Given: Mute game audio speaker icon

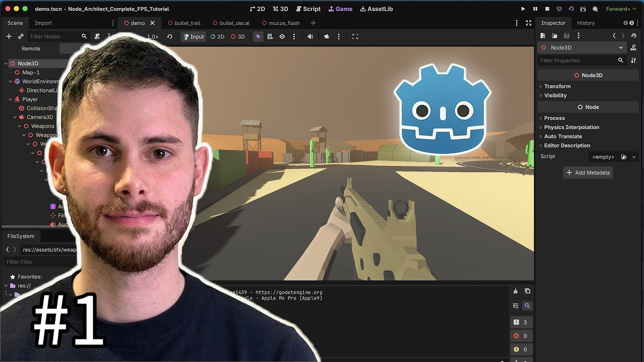Looking at the screenshot, I should click(310, 37).
